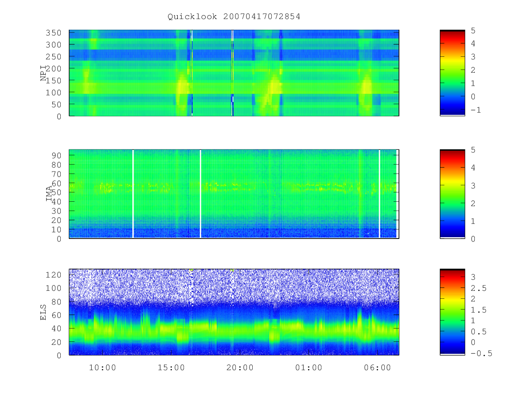Image resolution: width=532 pixels, height=399 pixels.
Task: Click the color bar beside NPI panel
Action: coord(452,73)
